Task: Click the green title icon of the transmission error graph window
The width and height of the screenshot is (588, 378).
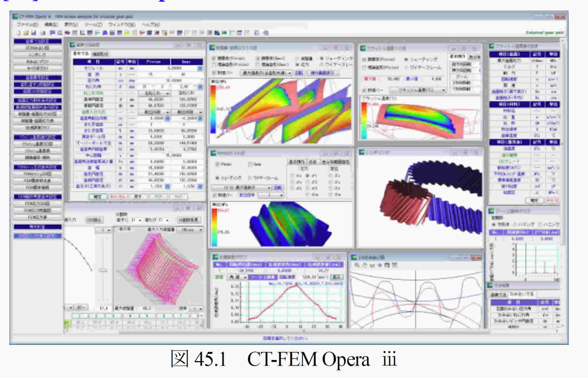Action: coord(215,257)
